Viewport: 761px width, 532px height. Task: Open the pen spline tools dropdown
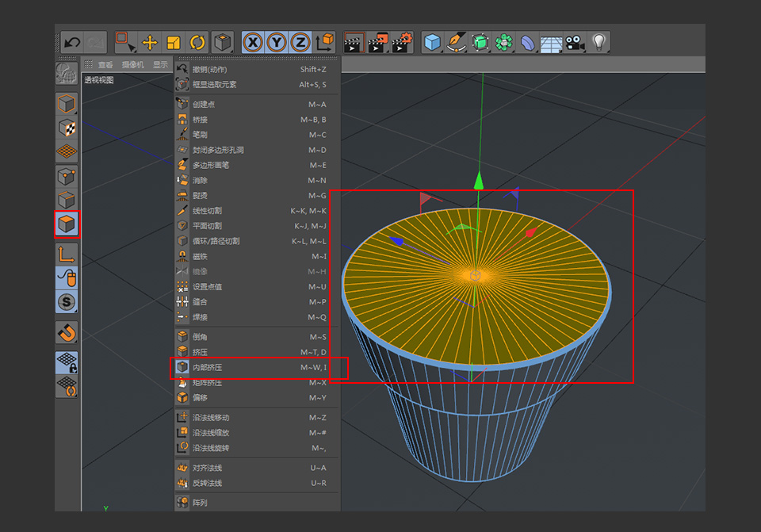(457, 43)
